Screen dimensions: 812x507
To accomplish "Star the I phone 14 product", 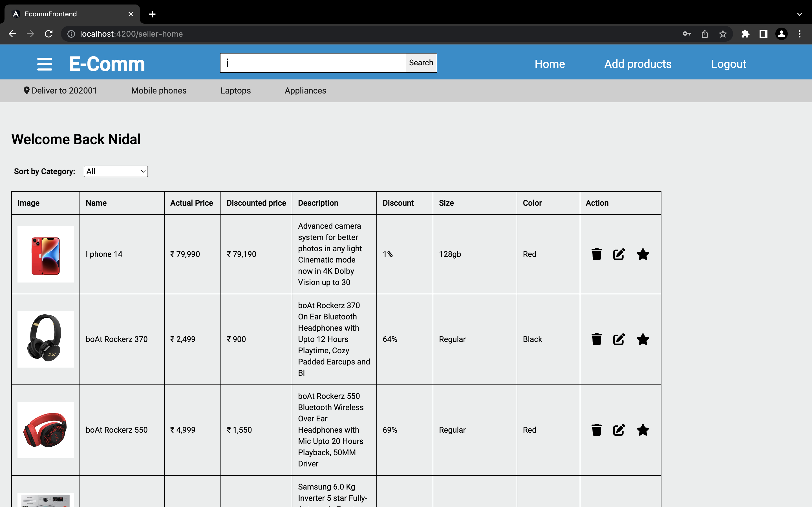I will [x=643, y=254].
